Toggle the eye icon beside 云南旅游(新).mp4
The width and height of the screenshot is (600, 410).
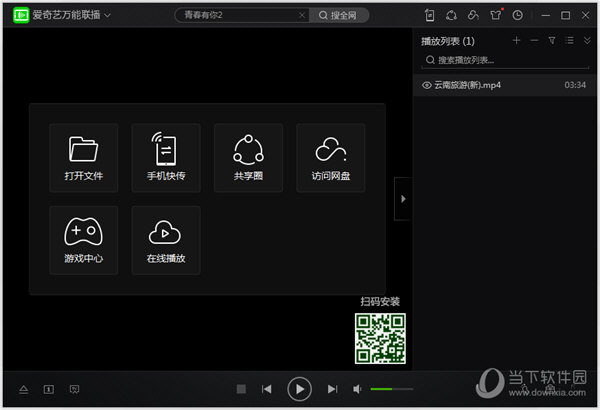pyautogui.click(x=426, y=86)
